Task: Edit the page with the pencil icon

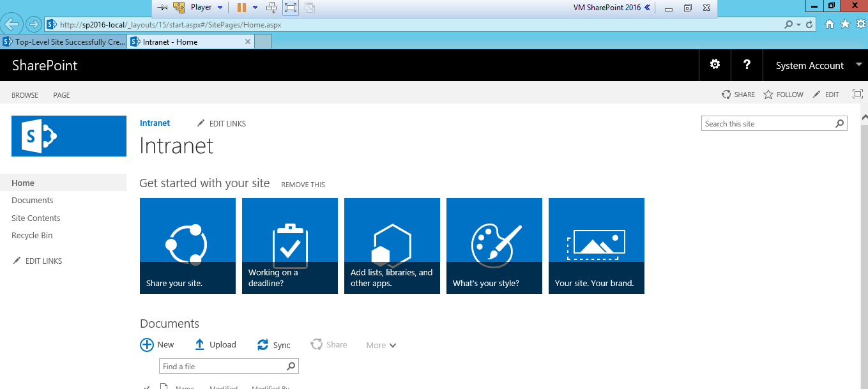Action: point(816,95)
